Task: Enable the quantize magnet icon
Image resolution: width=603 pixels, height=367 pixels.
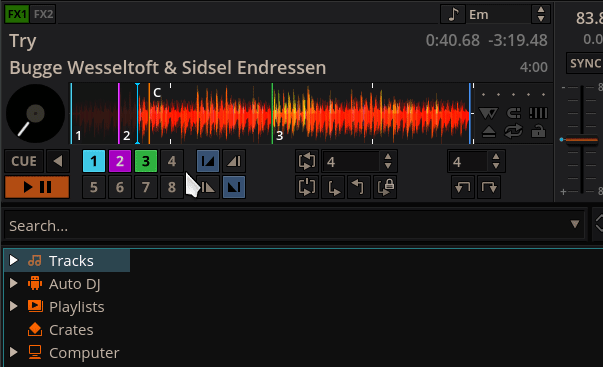Action: pyautogui.click(x=513, y=113)
